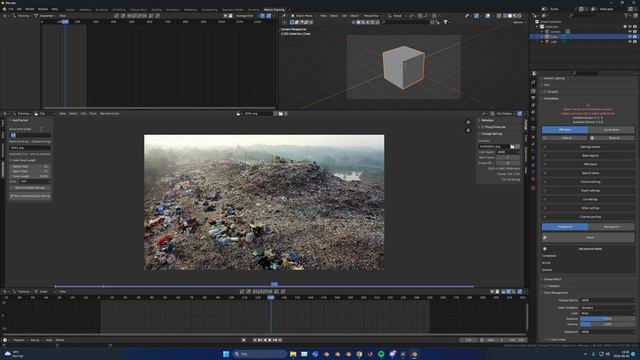The image size is (640, 360).
Task: Open the Tool properties tab icon
Action: pos(533,82)
